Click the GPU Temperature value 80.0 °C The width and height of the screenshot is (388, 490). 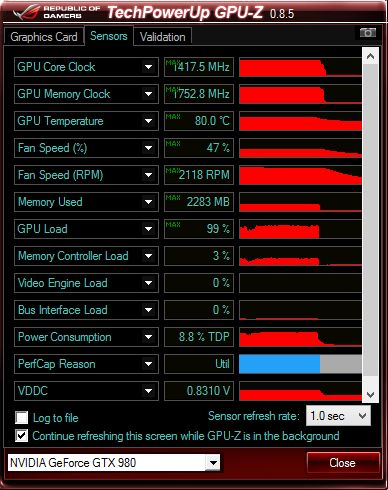click(x=199, y=121)
